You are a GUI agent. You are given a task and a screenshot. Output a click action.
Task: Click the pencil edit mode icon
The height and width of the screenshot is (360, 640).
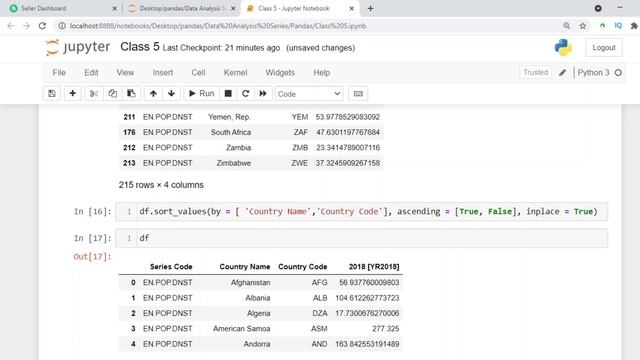click(562, 73)
